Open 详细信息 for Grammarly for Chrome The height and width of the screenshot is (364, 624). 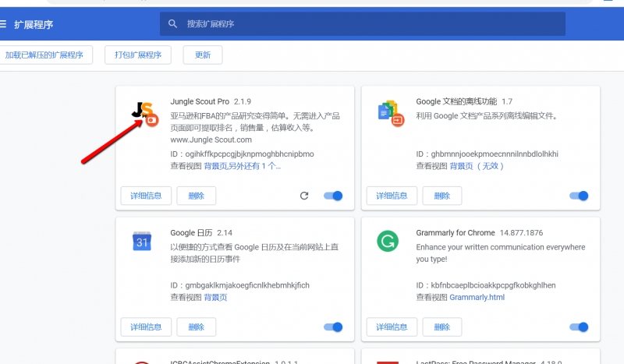(x=392, y=327)
